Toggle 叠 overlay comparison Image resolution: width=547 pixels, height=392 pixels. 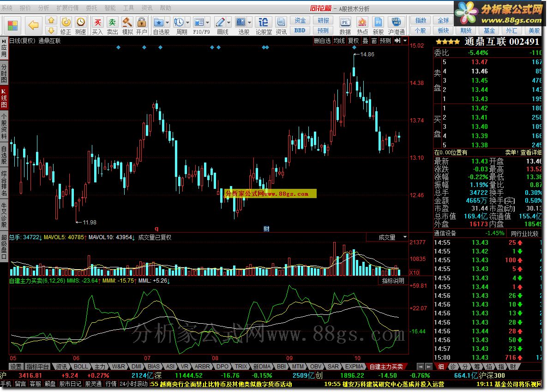(365, 41)
